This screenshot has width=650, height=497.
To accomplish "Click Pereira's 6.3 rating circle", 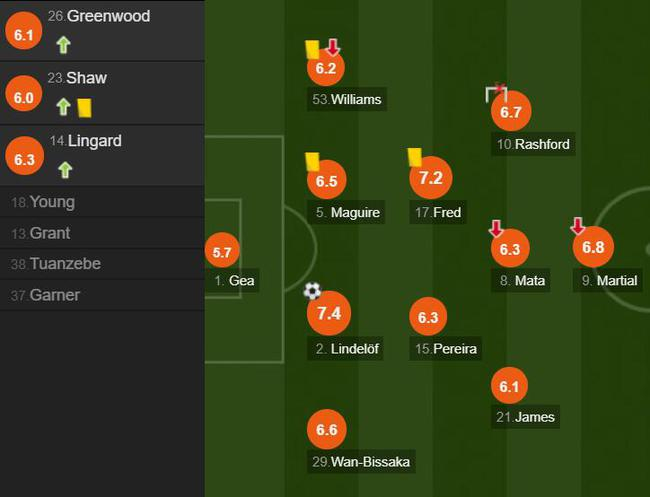I will tap(428, 318).
